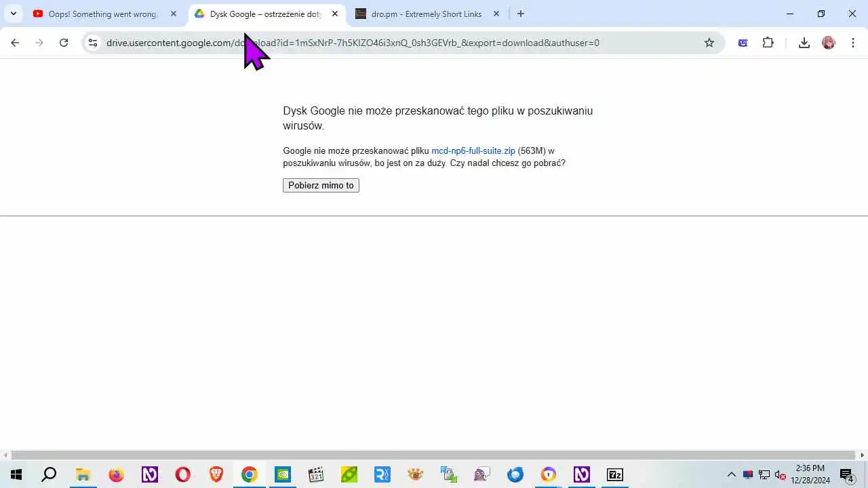Click the horizontal scrollbar track

point(434,455)
